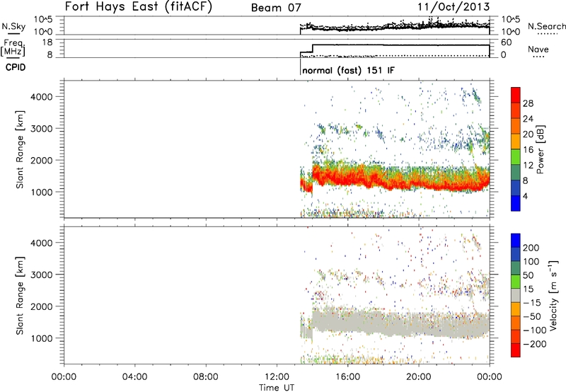Click the gray ground scatter band in velocity panel
The width and height of the screenshot is (566, 392).
point(393,323)
